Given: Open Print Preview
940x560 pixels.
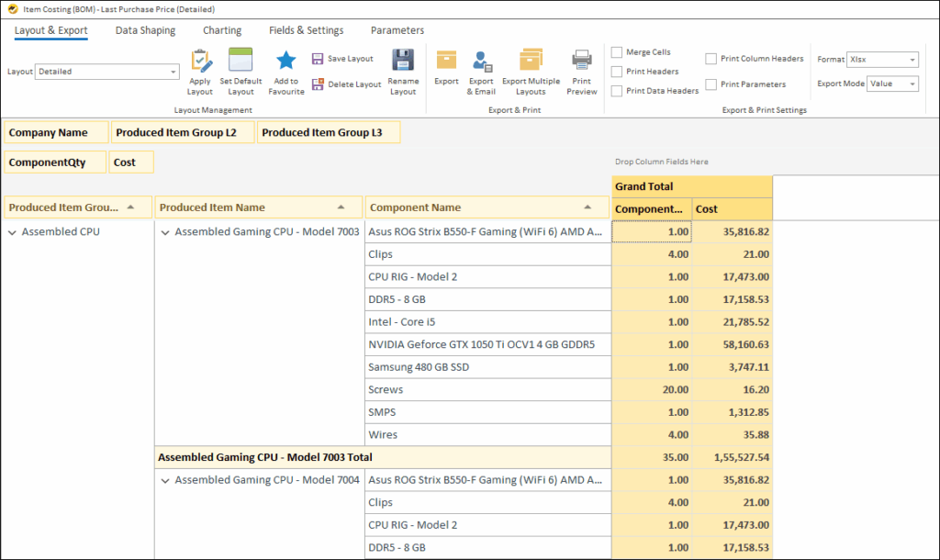Looking at the screenshot, I should [x=582, y=62].
